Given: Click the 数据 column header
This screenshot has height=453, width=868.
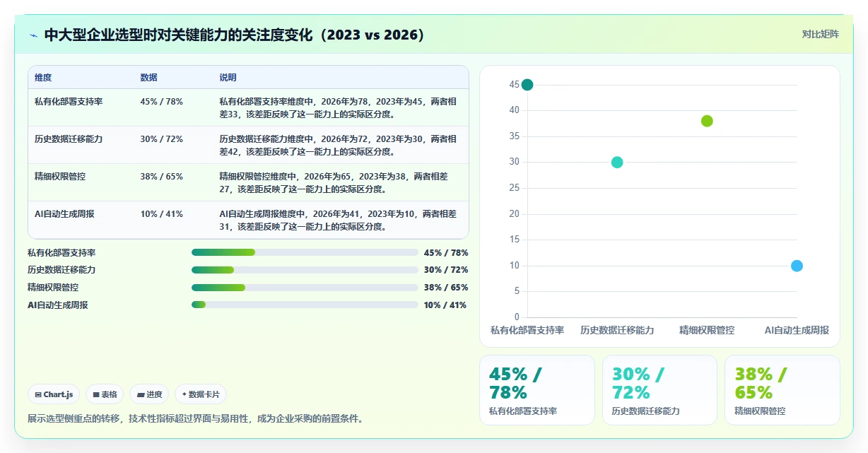Looking at the screenshot, I should (x=149, y=78).
